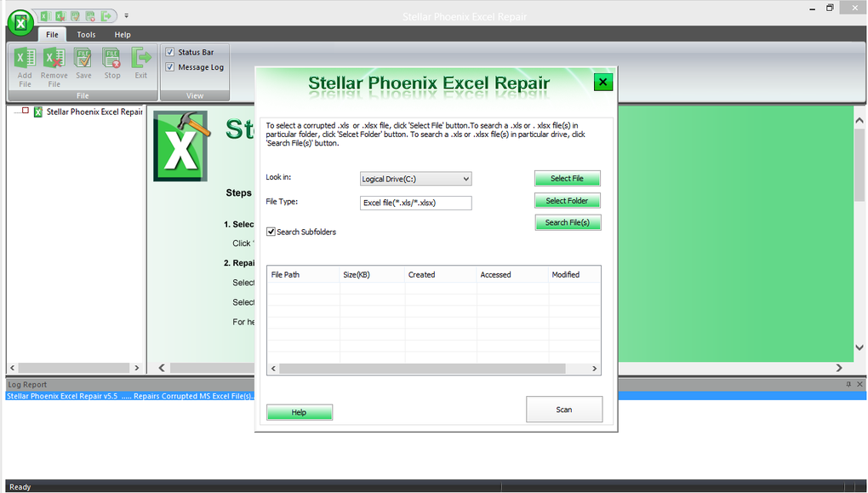
Task: Click the main pane scroll down arrow
Action: click(859, 347)
